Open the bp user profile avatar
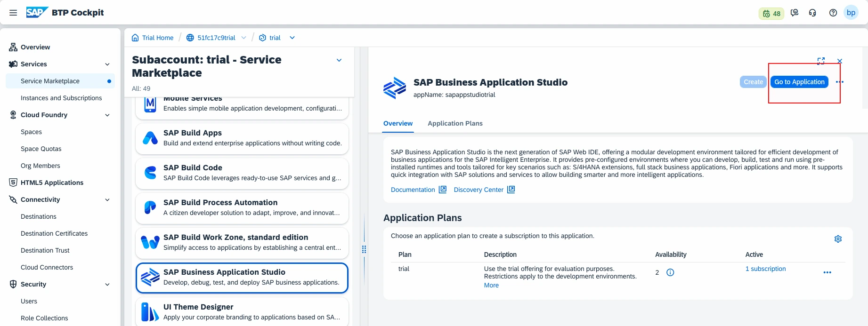The width and height of the screenshot is (868, 326). [851, 13]
